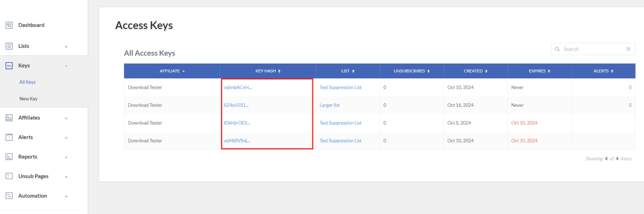Click the Automation icon in sidebar
The width and height of the screenshot is (644, 214).
(x=9, y=196)
